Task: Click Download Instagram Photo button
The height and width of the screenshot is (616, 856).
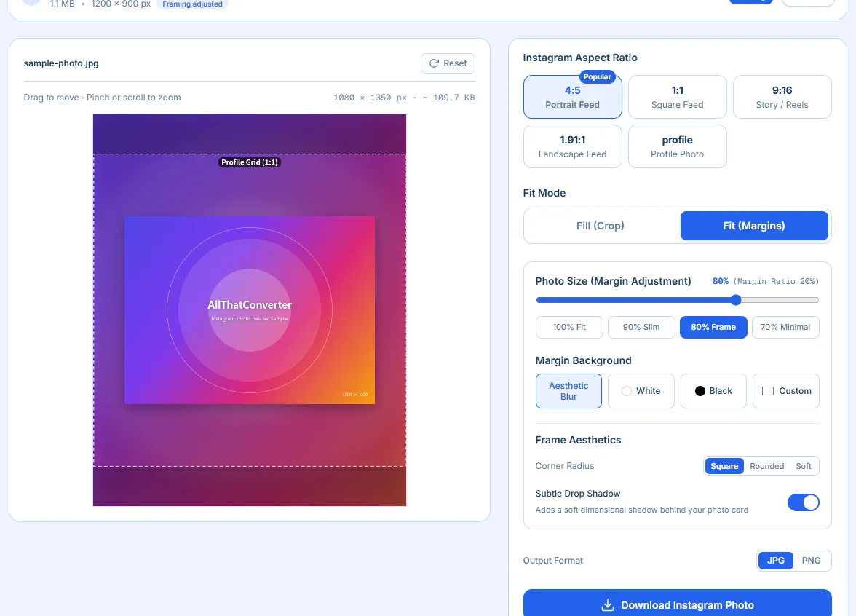Action: (677, 604)
